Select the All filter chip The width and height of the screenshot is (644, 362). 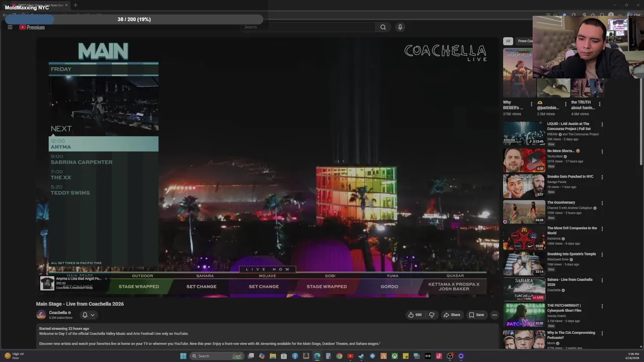coord(508,41)
